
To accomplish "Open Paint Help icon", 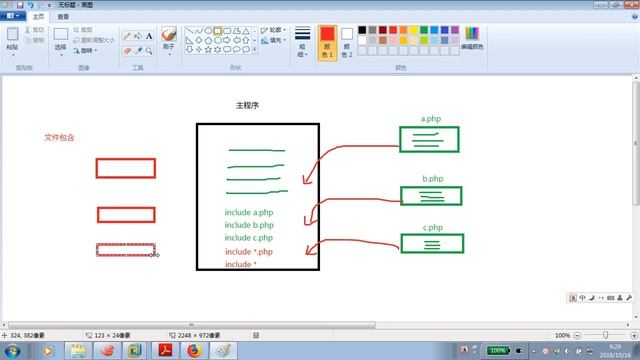I will [635, 17].
